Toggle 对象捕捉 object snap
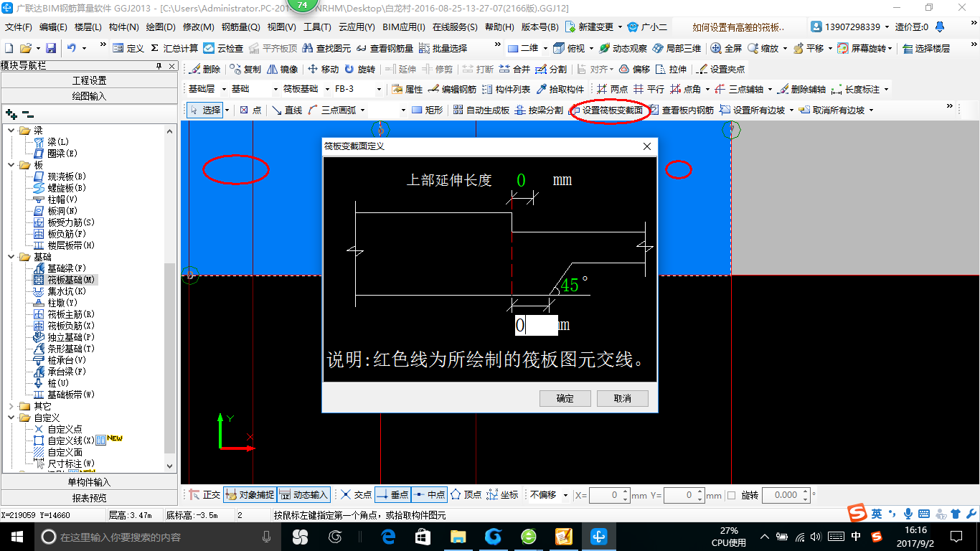 point(250,495)
